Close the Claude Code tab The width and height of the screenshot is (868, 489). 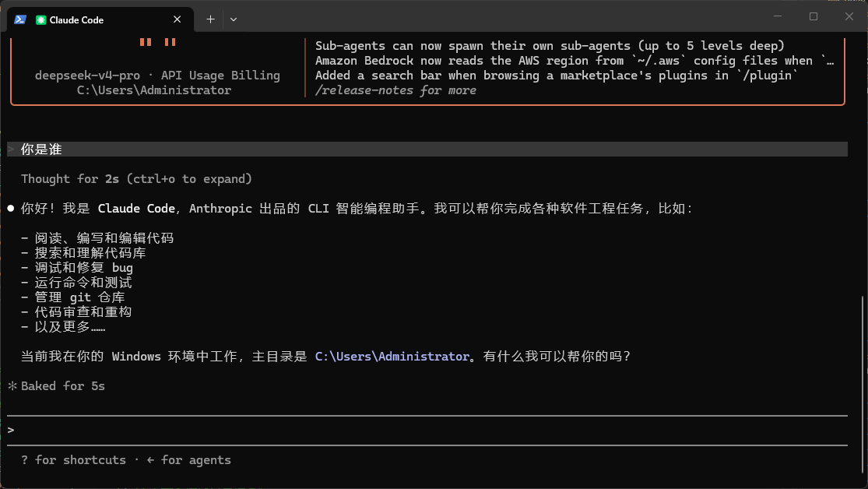click(x=177, y=19)
